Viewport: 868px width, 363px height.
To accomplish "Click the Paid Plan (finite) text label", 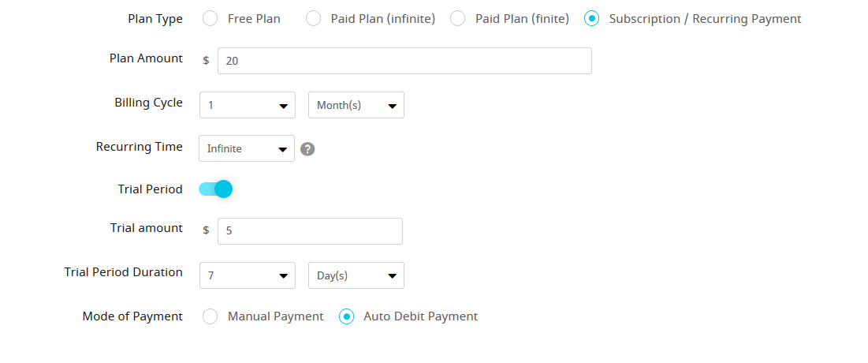I will pyautogui.click(x=522, y=19).
